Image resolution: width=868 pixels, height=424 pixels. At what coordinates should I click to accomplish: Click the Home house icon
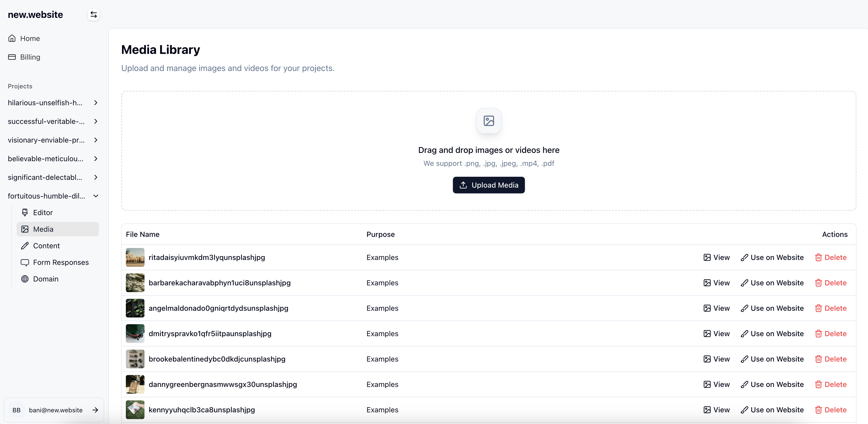(12, 38)
